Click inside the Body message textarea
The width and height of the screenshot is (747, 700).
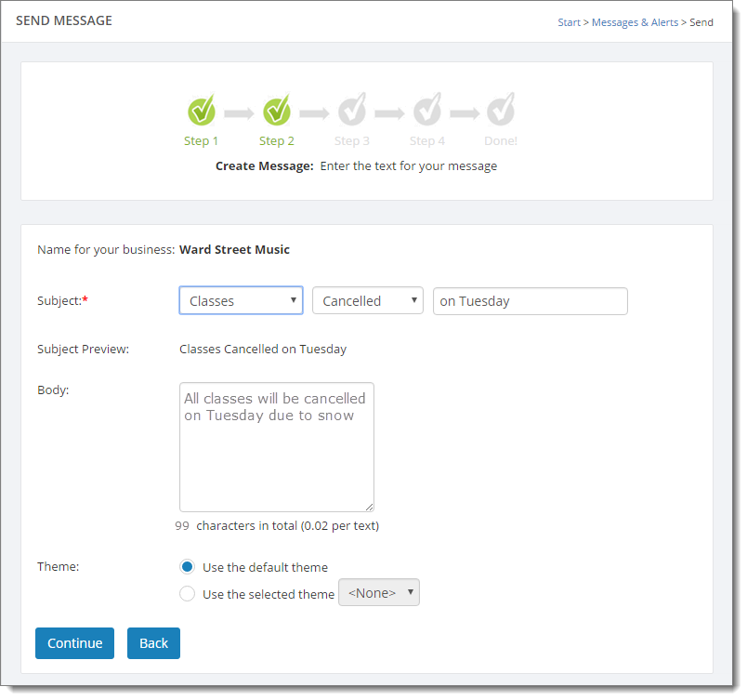tap(277, 447)
